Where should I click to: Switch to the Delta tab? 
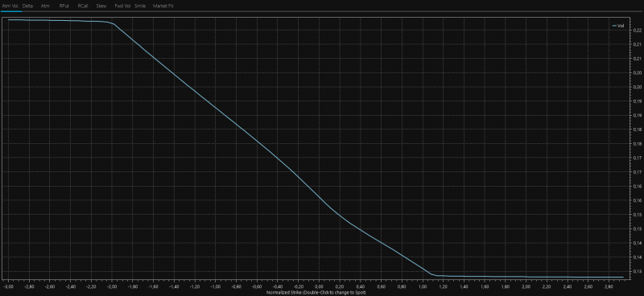[27, 6]
